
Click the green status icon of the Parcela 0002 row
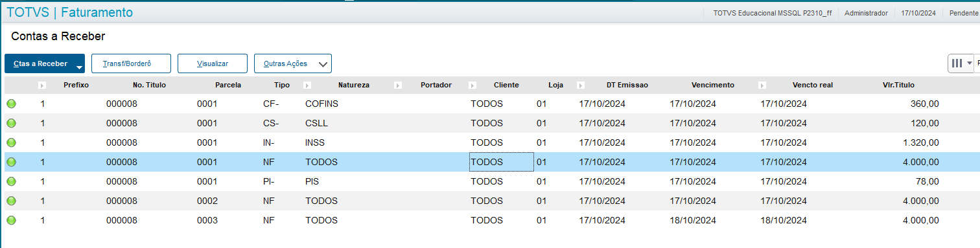coord(12,201)
